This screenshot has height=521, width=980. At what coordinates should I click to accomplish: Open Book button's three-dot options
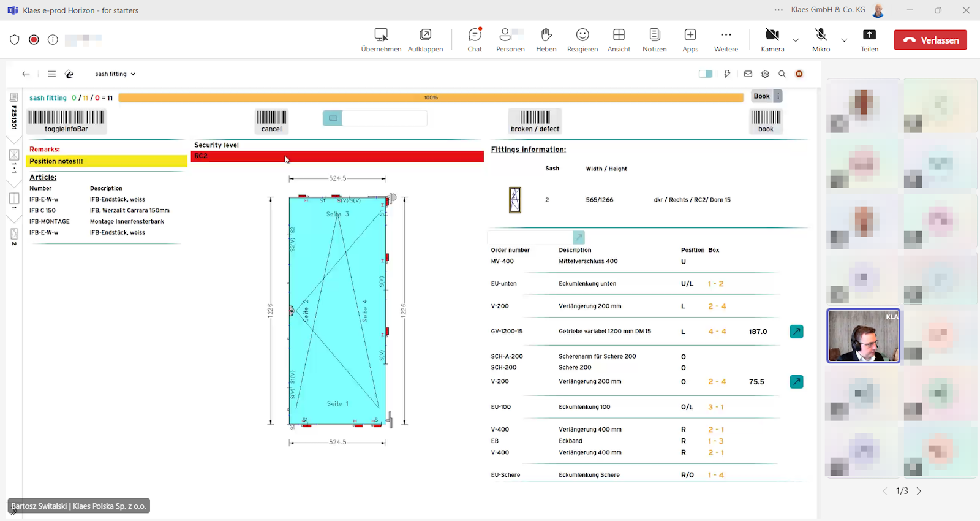click(x=778, y=96)
